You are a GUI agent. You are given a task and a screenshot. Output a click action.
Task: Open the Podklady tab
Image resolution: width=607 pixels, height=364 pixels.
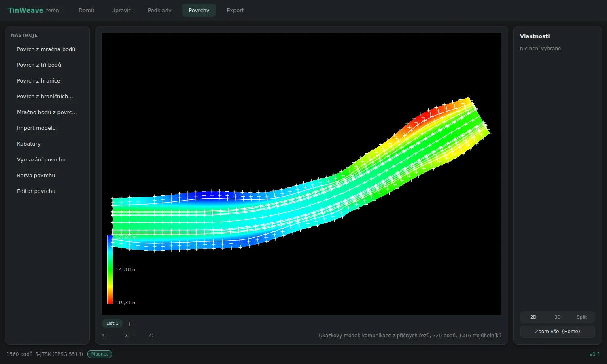click(159, 10)
